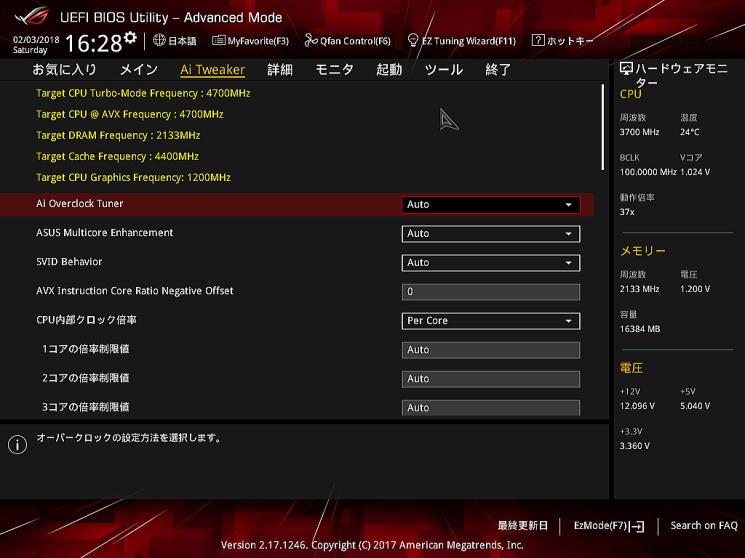Image resolution: width=745 pixels, height=558 pixels.
Task: Click the 5.040 V reading
Action: point(695,406)
